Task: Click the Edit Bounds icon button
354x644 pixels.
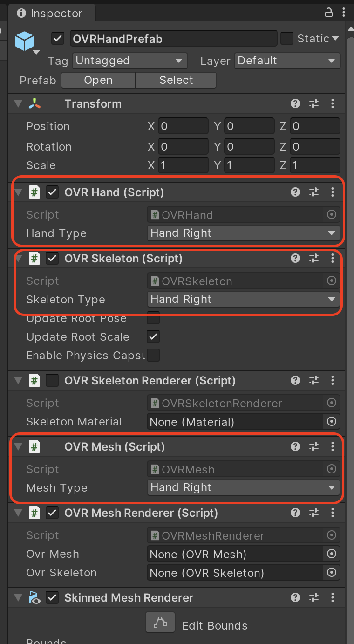Action: click(x=160, y=623)
